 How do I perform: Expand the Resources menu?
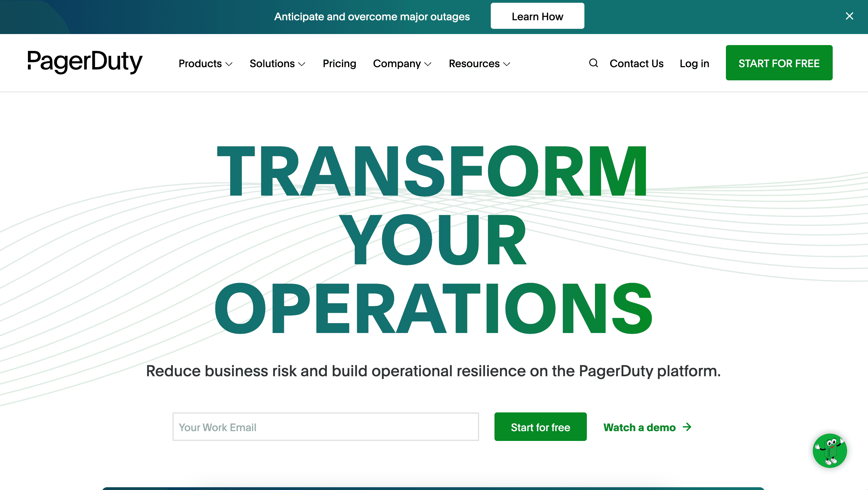(479, 63)
